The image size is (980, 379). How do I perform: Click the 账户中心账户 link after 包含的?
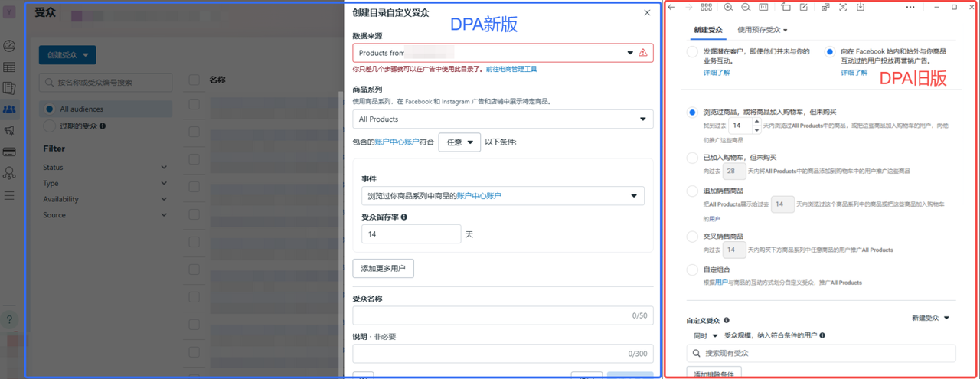click(397, 142)
